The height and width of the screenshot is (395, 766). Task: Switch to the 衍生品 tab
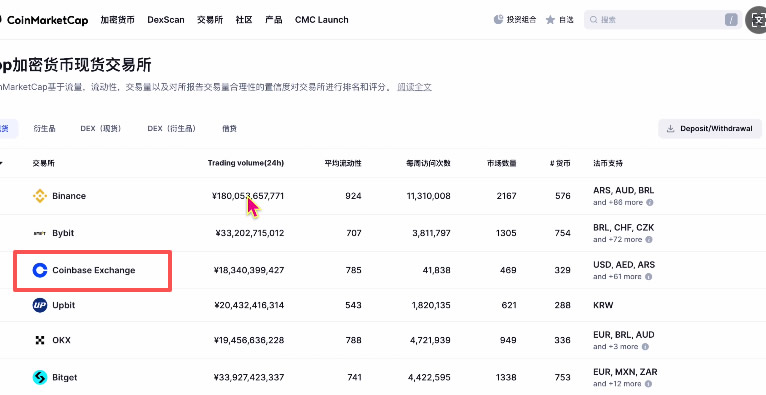pyautogui.click(x=44, y=128)
